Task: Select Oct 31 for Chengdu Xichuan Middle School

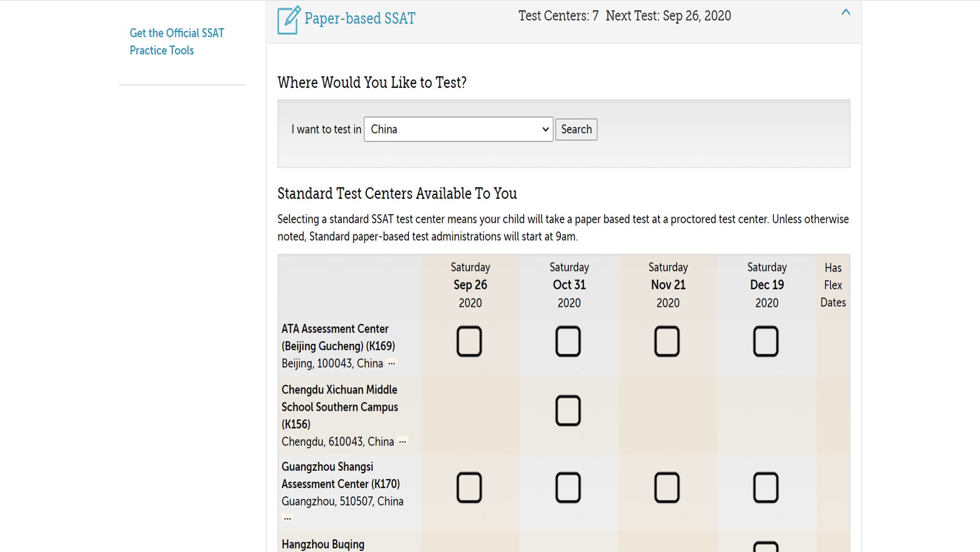Action: pos(568,410)
